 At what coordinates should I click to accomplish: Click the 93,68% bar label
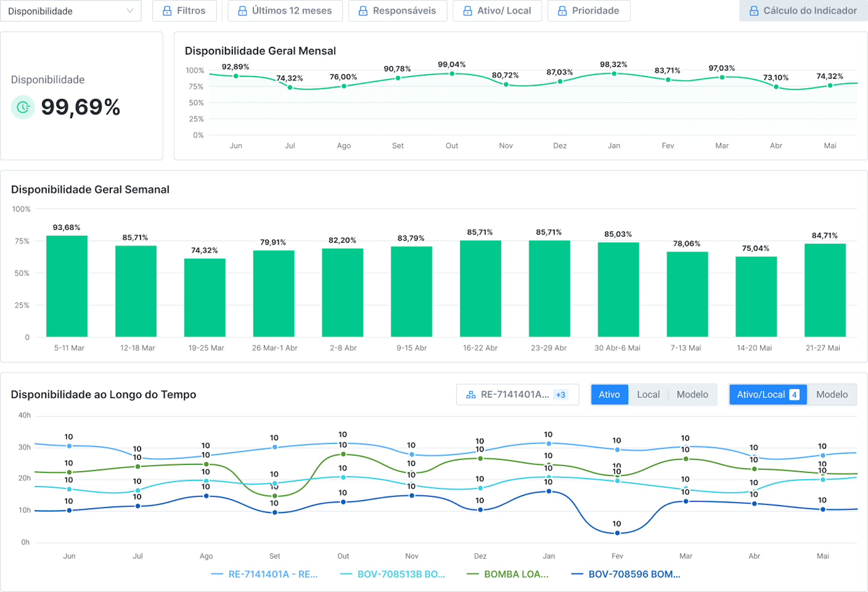[66, 227]
